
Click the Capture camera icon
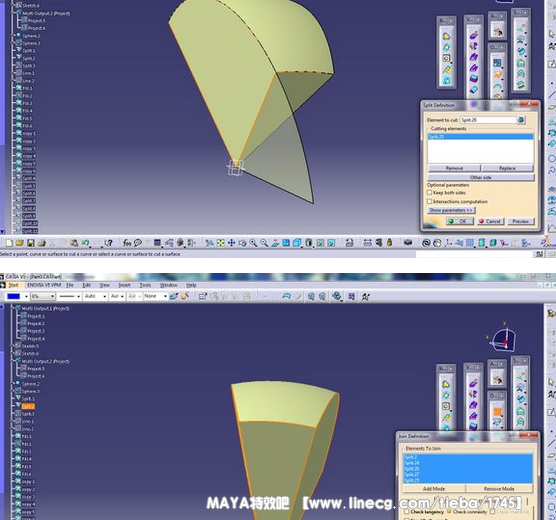408,243
